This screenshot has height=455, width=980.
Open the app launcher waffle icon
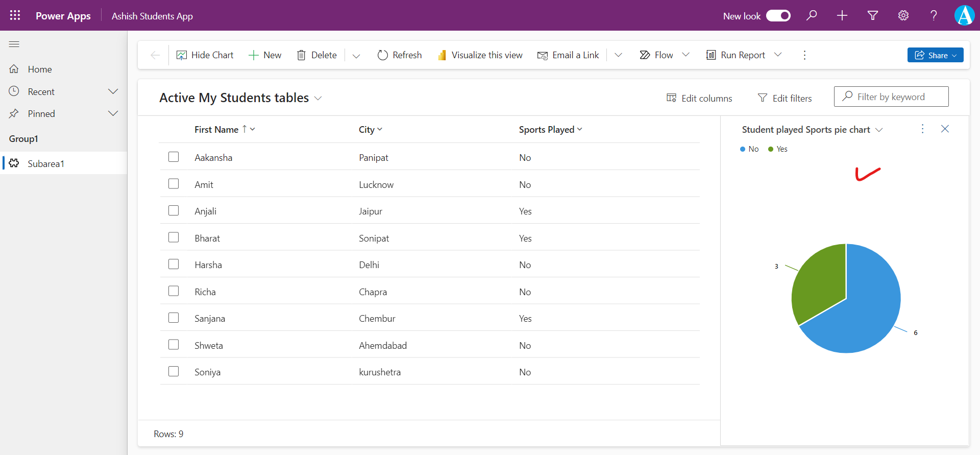click(15, 15)
